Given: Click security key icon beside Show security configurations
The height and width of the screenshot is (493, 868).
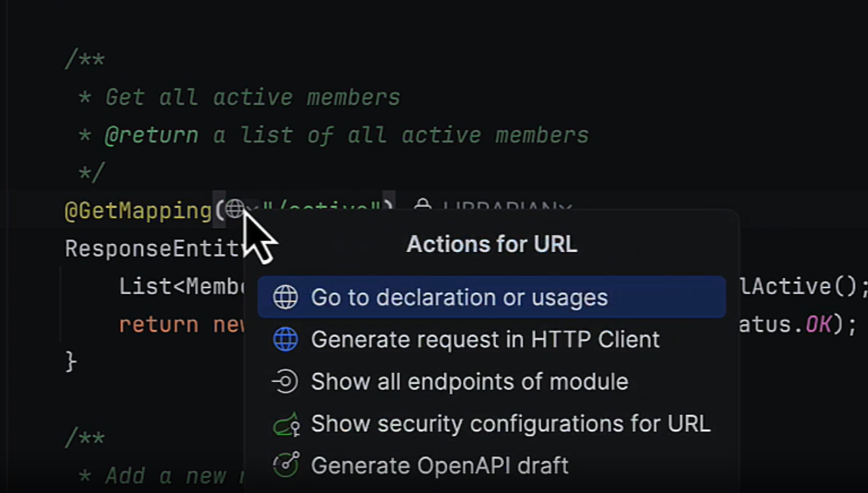Looking at the screenshot, I should tap(286, 424).
